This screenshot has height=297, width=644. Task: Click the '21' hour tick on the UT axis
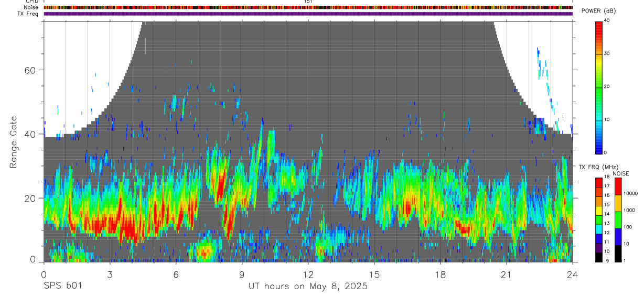pyautogui.click(x=507, y=274)
